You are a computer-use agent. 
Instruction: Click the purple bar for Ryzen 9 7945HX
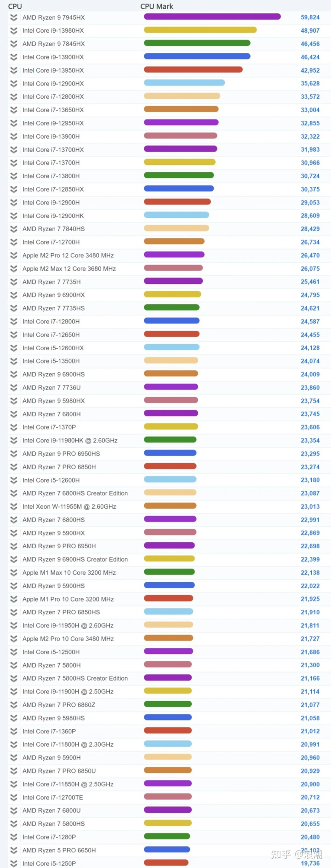(x=212, y=17)
